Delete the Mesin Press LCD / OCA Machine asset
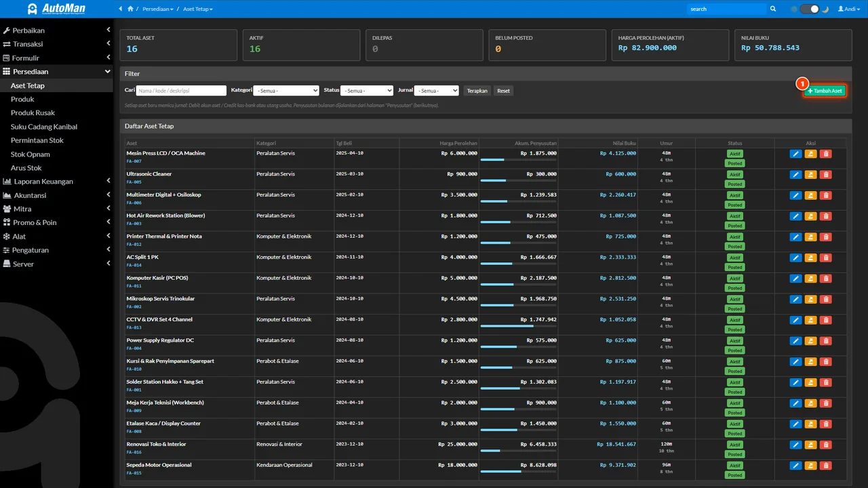This screenshot has height=488, width=868. click(825, 154)
